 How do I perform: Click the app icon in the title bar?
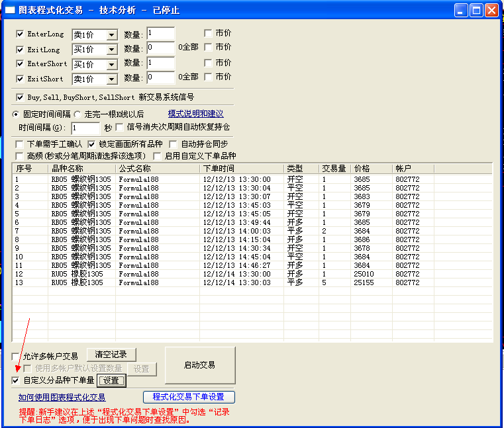coord(10,10)
